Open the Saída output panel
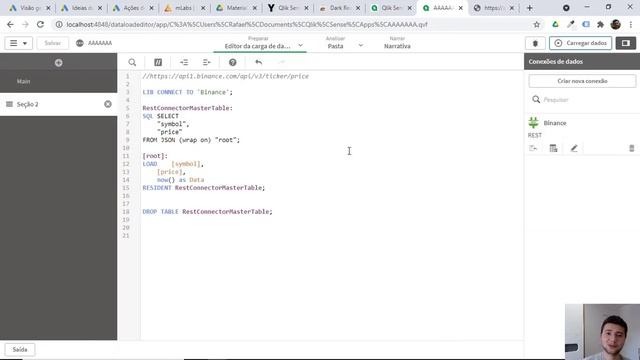This screenshot has width=640, height=360. coord(20,350)
